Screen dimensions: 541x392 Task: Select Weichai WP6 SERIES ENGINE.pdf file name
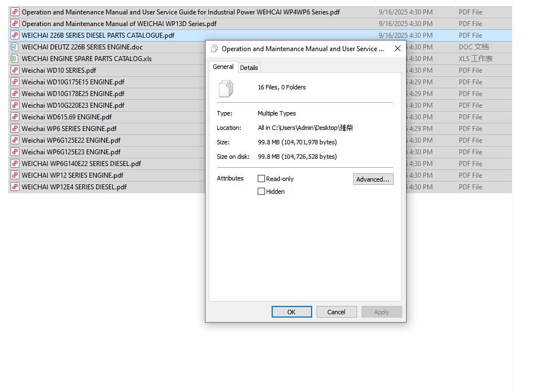[x=69, y=129]
